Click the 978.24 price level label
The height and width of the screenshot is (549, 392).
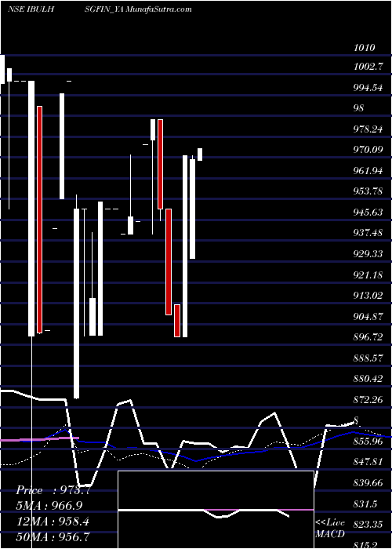(368, 129)
